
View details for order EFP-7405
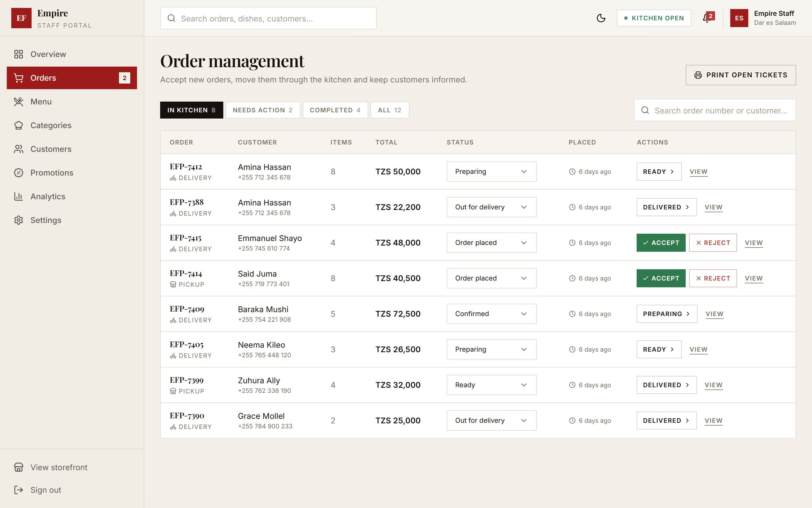point(698,349)
